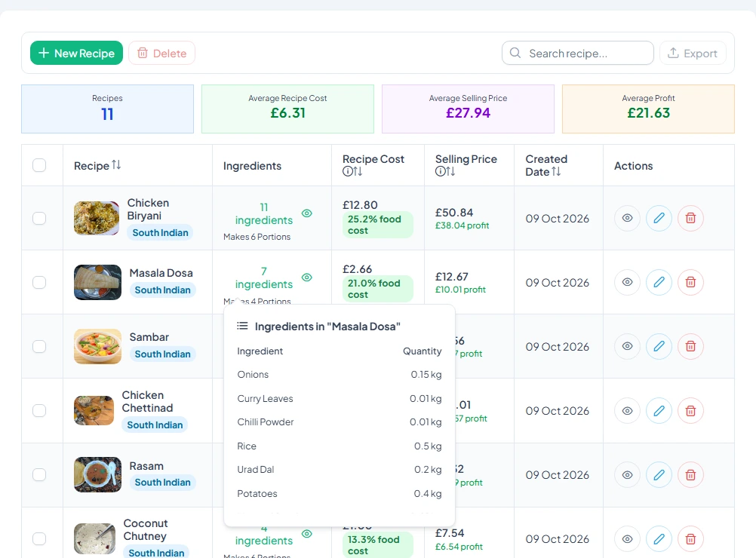Click popup title list icon beside Masala Dosa
756x558 pixels.
(x=242, y=327)
